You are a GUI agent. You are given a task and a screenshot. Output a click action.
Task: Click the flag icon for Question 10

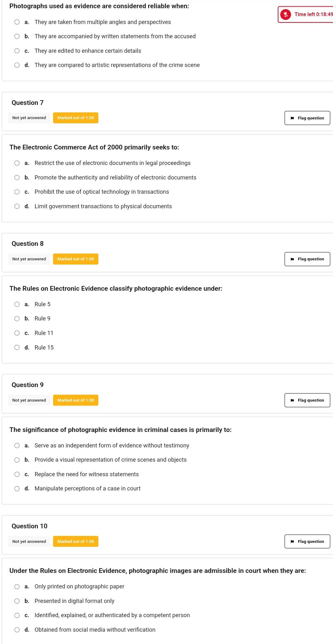[292, 542]
